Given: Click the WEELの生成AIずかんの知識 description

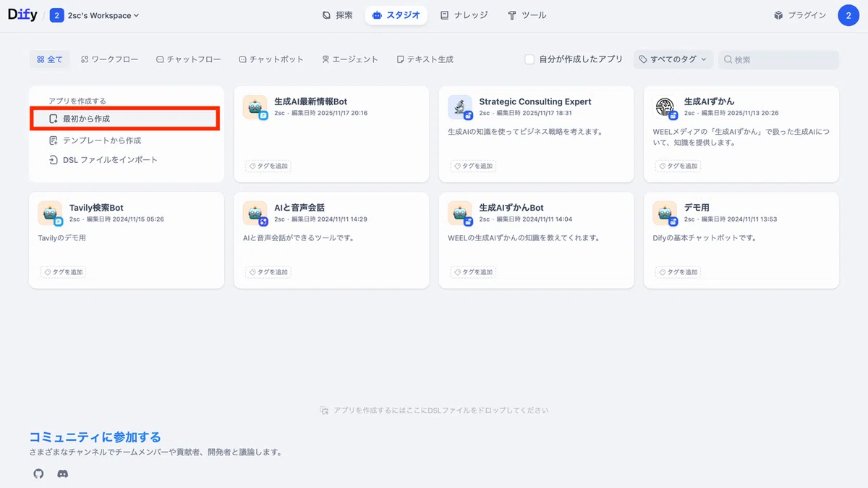Looking at the screenshot, I should click(524, 237).
